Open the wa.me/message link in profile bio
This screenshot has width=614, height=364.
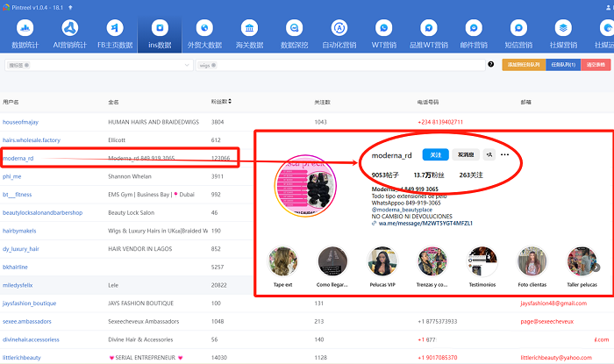[x=425, y=224]
